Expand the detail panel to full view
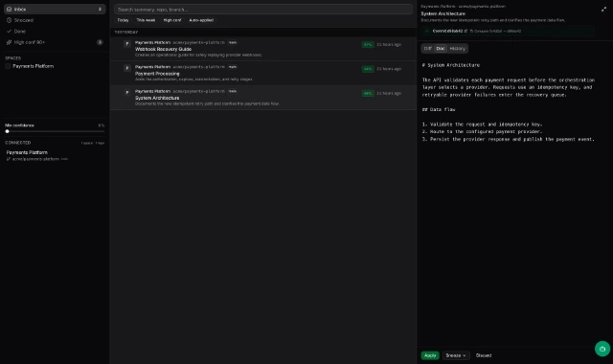Screen dimensions: 613x364 tap(603, 10)
